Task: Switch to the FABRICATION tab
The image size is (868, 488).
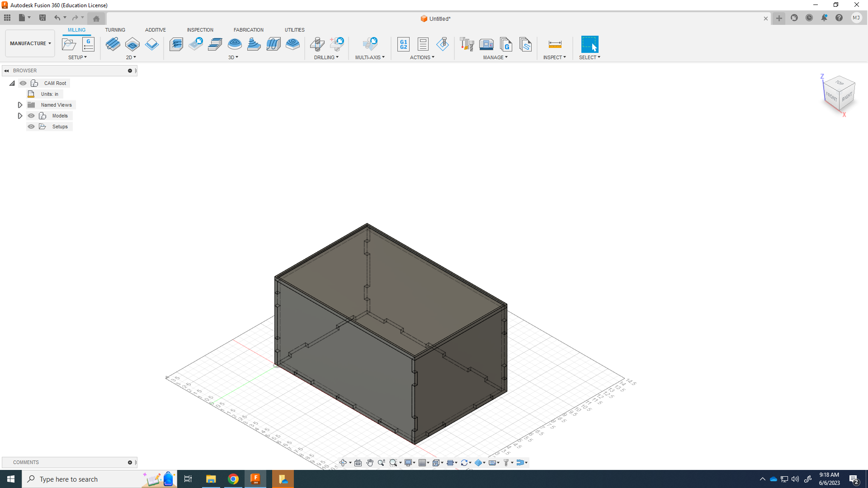Action: pos(248,30)
